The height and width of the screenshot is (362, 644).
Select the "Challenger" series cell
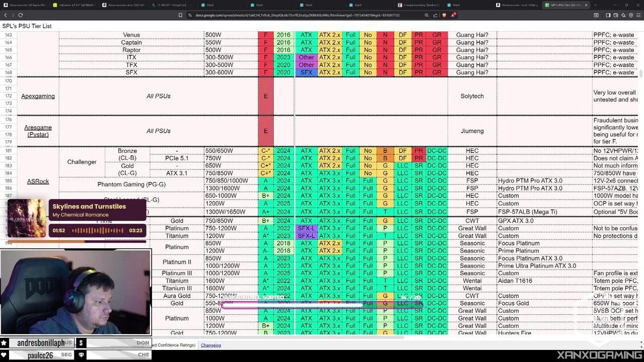pos(82,162)
